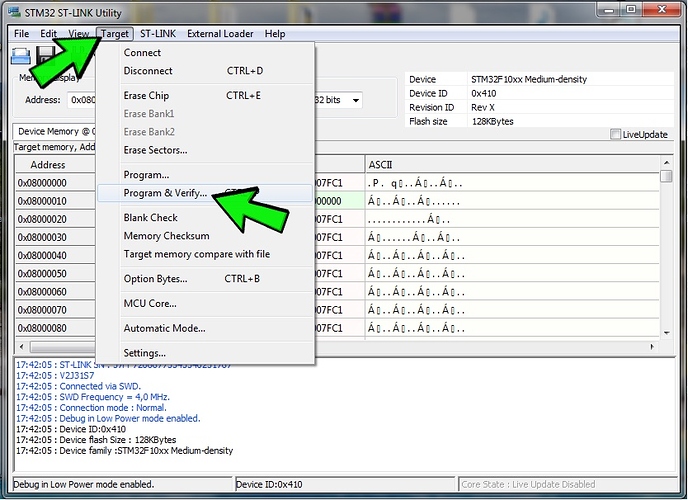Close the ST-LINK Utility window
This screenshot has width=688, height=500.
[x=662, y=10]
